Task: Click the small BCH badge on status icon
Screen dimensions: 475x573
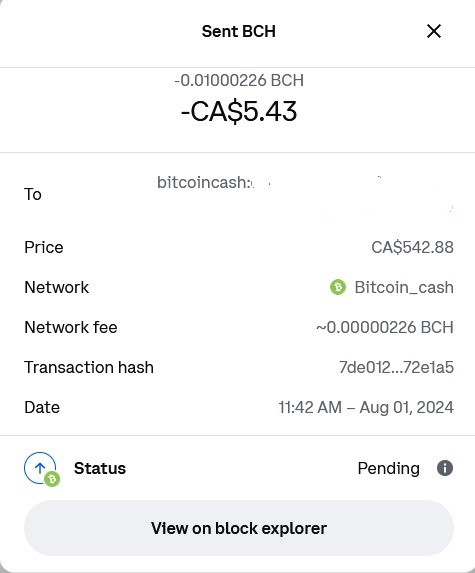Action: 52,479
